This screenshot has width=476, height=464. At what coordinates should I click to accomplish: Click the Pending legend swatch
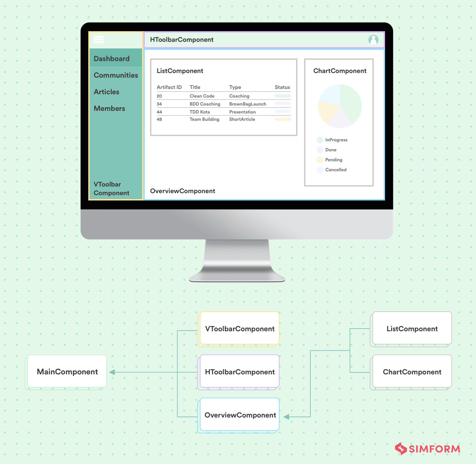click(320, 160)
